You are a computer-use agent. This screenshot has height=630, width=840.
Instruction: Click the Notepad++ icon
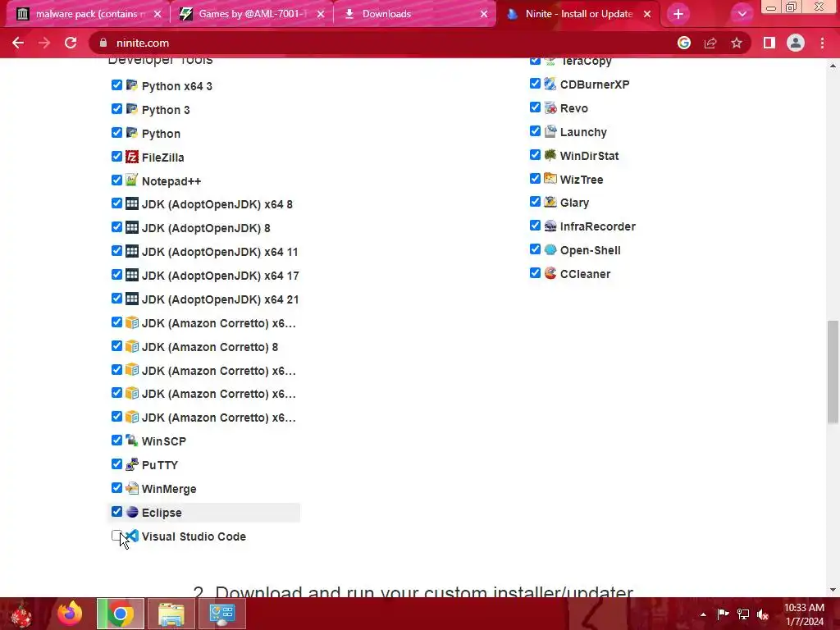click(x=132, y=180)
